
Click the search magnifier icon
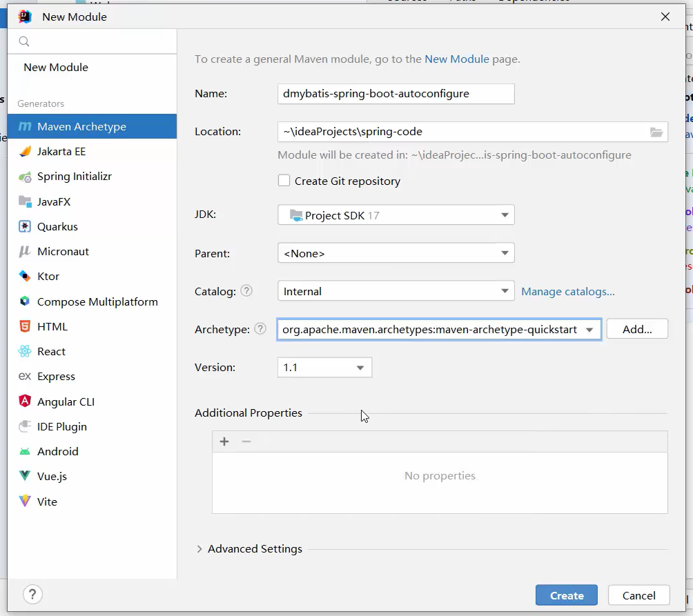tap(24, 41)
